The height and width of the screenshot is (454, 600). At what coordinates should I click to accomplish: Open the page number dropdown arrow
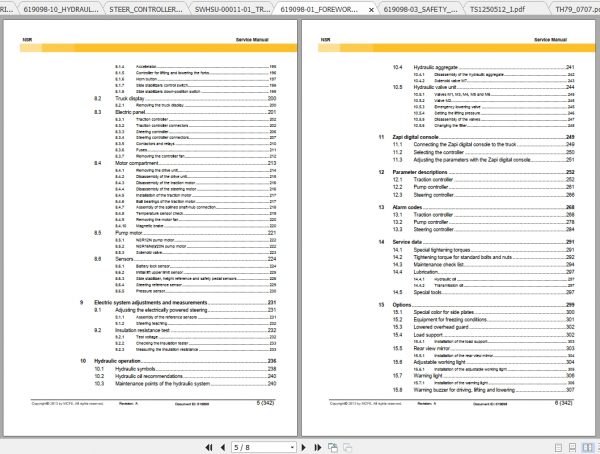point(292,447)
